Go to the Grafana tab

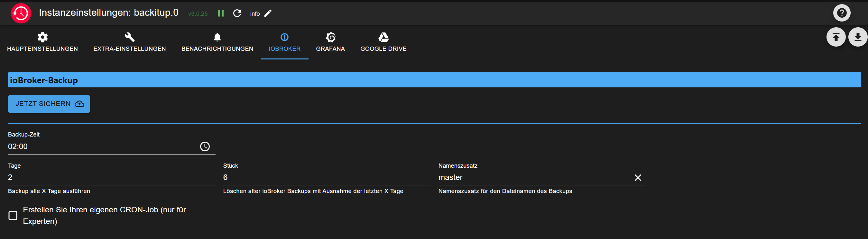coord(330,42)
